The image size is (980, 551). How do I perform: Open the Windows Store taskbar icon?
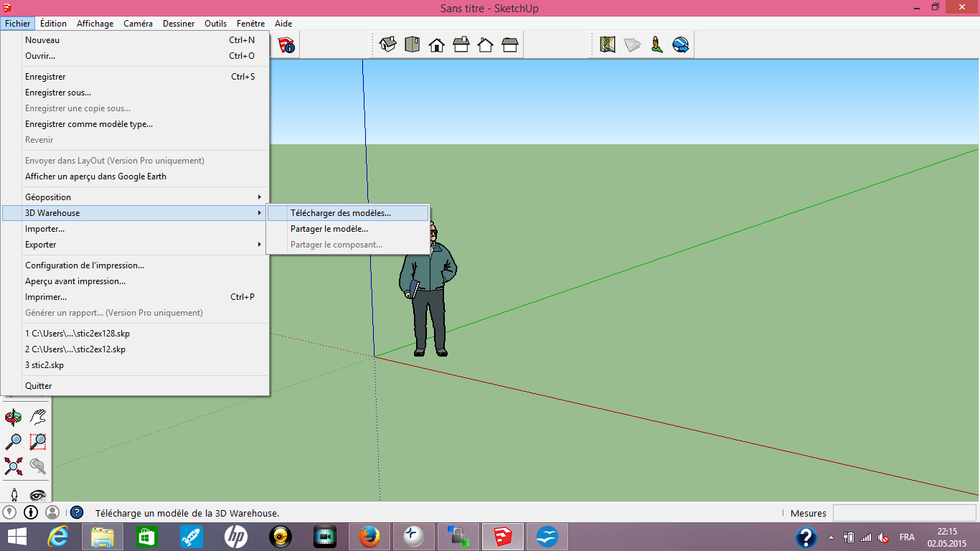click(x=146, y=537)
